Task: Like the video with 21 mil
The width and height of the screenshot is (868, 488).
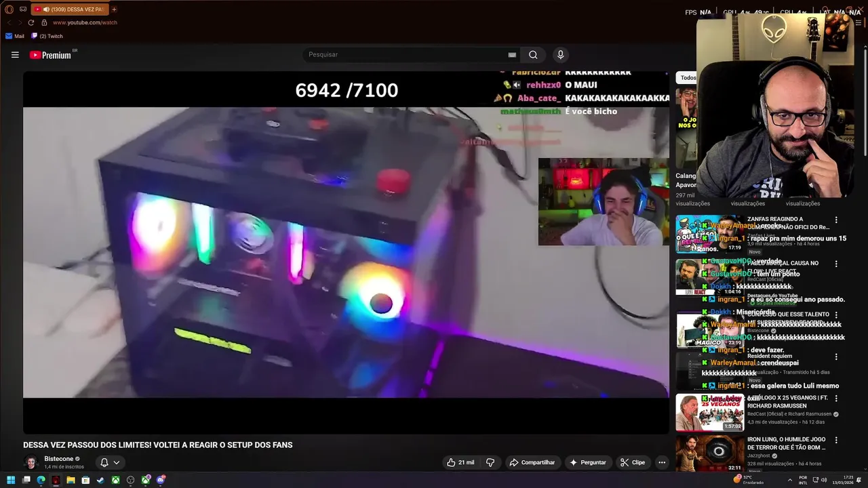Action: [x=460, y=462]
